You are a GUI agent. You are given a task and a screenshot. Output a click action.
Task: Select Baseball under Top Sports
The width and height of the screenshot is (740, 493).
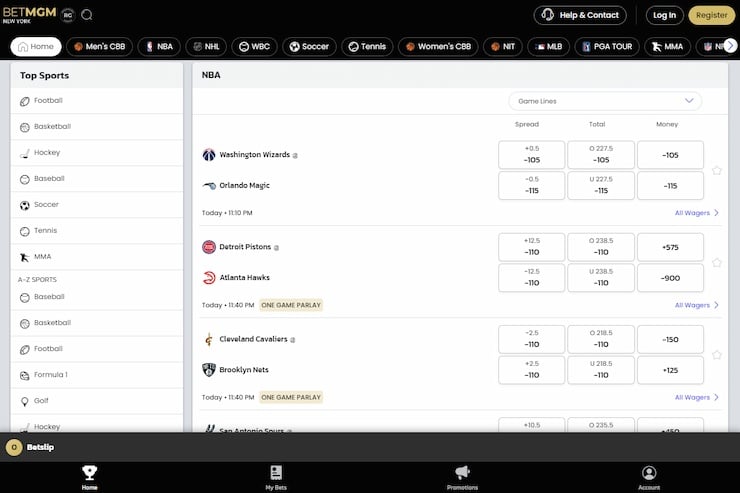[x=97, y=178]
